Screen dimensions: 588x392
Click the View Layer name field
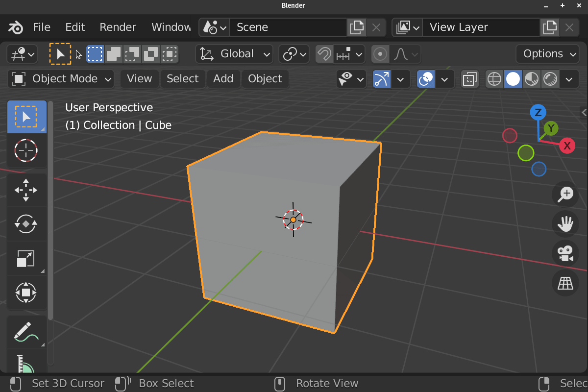pyautogui.click(x=481, y=27)
